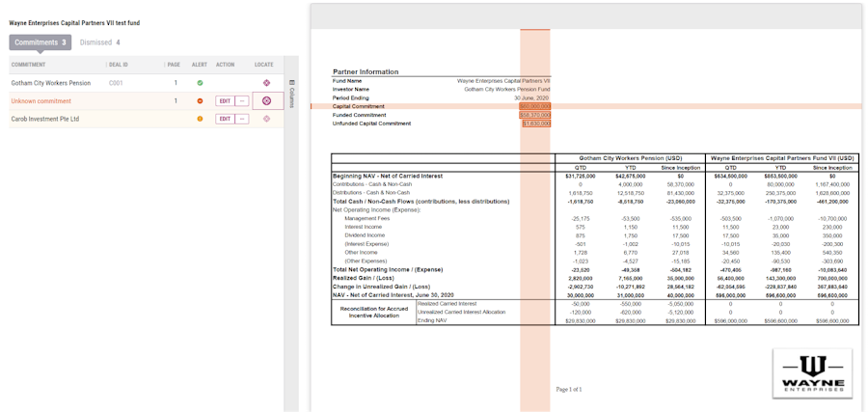Image resolution: width=868 pixels, height=412 pixels.
Task: Sort by DEAL ID column header
Action: pyautogui.click(x=119, y=65)
